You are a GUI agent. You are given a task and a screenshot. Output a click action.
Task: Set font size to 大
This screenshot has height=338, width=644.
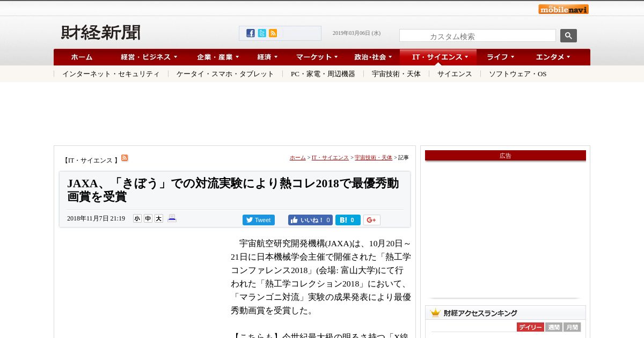[159, 218]
